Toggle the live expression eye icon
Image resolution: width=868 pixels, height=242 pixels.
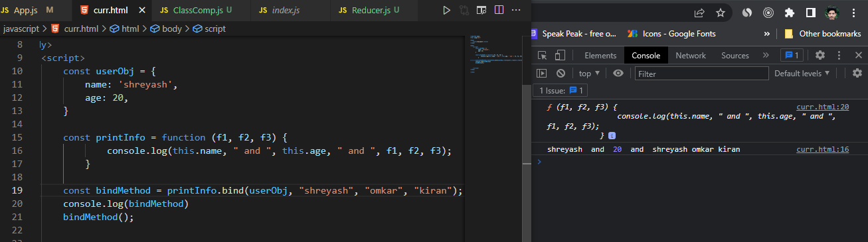(618, 74)
